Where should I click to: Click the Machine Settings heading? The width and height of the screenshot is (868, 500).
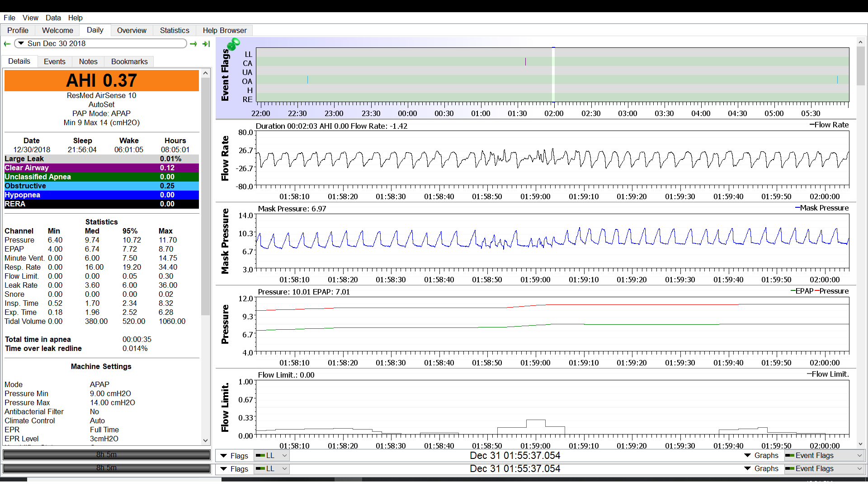pos(101,366)
